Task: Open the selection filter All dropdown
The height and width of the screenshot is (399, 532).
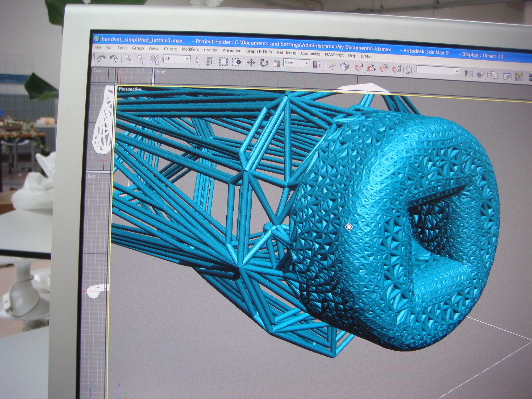Action: tap(187, 59)
